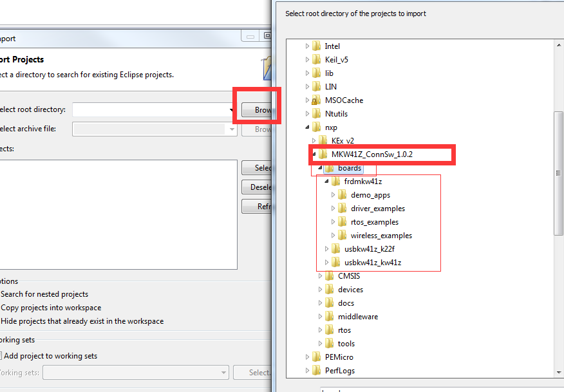This screenshot has width=564, height=392.
Task: Click the PEMicro folder icon
Action: pos(317,357)
